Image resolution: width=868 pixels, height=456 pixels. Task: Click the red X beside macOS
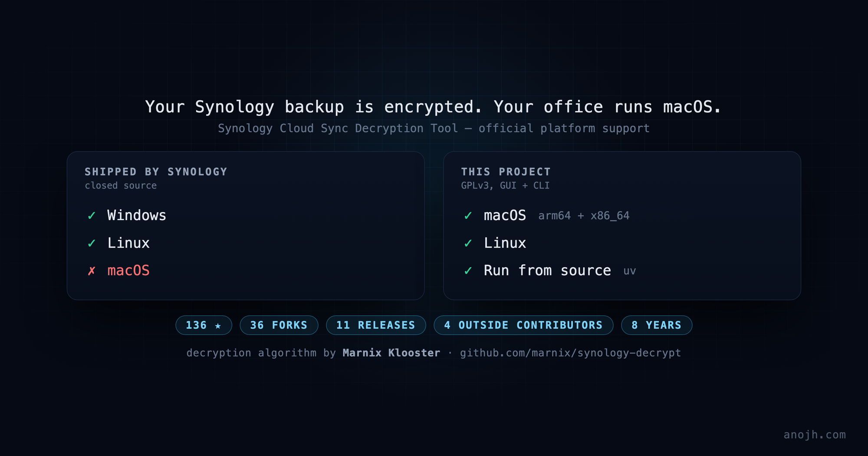tap(92, 271)
